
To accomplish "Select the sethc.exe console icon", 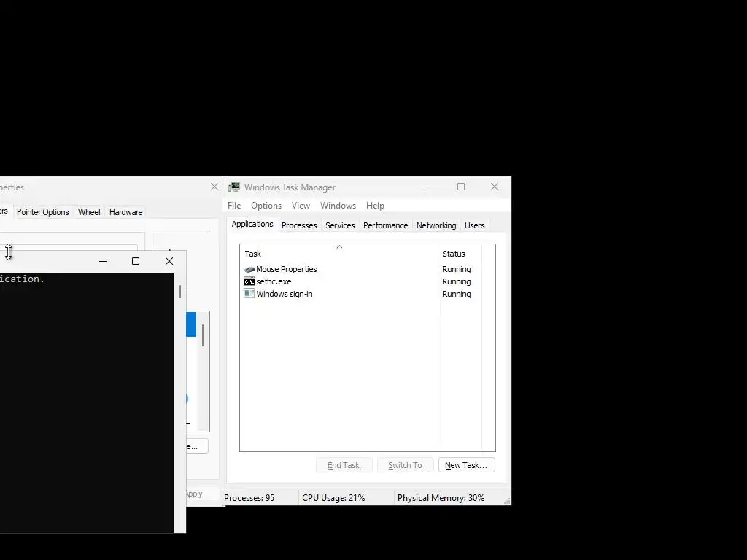I will click(249, 281).
